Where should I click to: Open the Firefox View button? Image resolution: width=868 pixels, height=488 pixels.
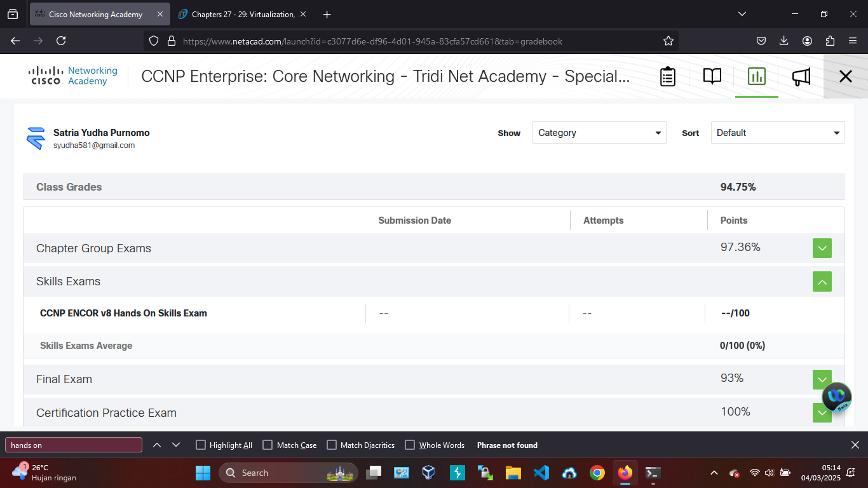click(13, 14)
